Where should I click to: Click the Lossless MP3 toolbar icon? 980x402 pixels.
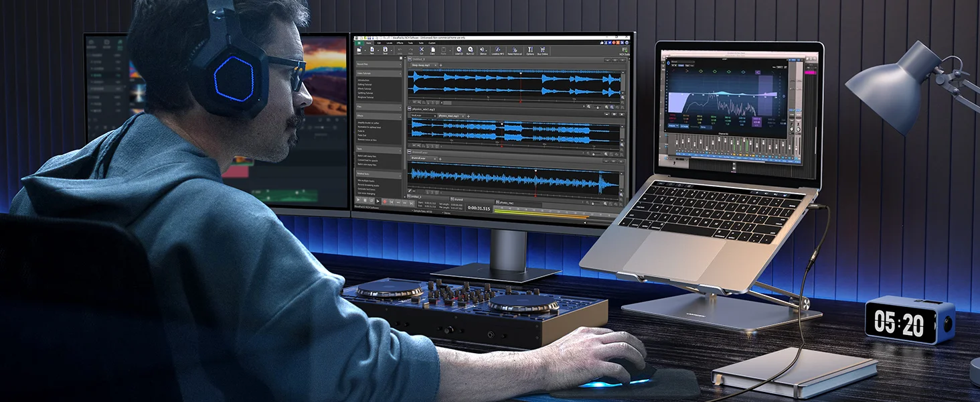498,50
